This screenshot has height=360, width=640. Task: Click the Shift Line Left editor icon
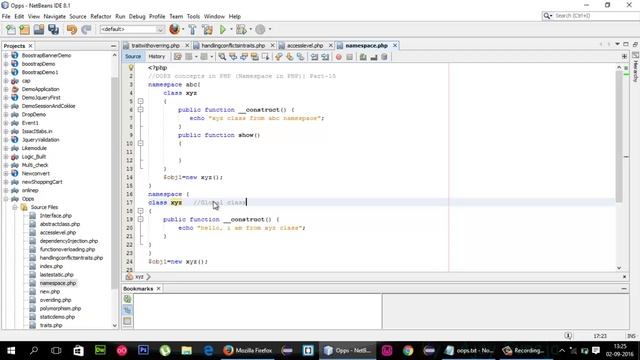pos(314,57)
